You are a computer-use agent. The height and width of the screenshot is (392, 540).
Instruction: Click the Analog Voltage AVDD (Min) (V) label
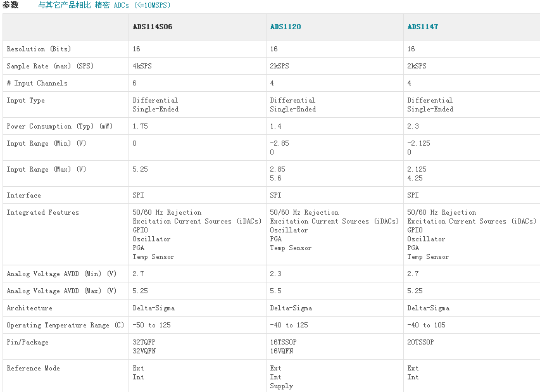coord(61,274)
